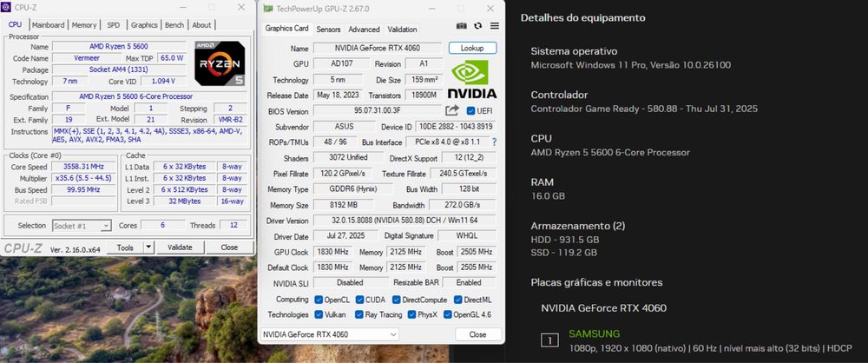Take a GPU-Z screenshot with camera icon
The height and width of the screenshot is (363, 868).
(x=461, y=26)
